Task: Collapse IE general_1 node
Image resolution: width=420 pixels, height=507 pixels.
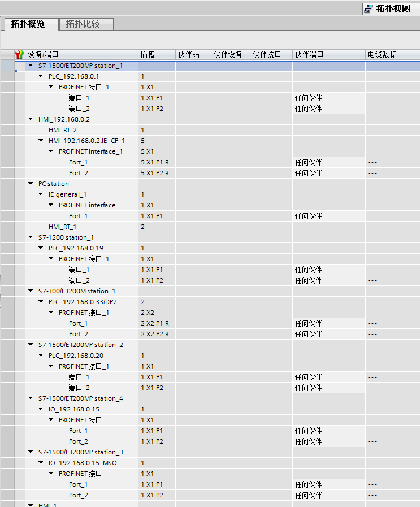Action: 41,194
